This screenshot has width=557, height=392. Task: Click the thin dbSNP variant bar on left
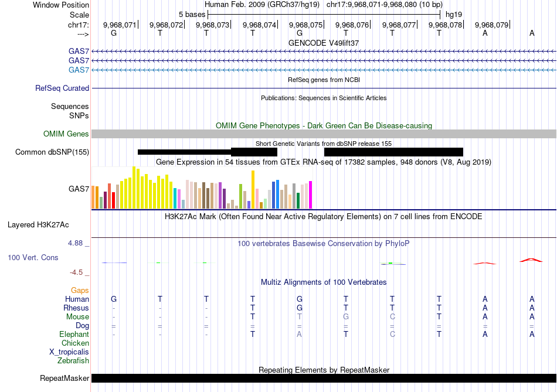184,152
